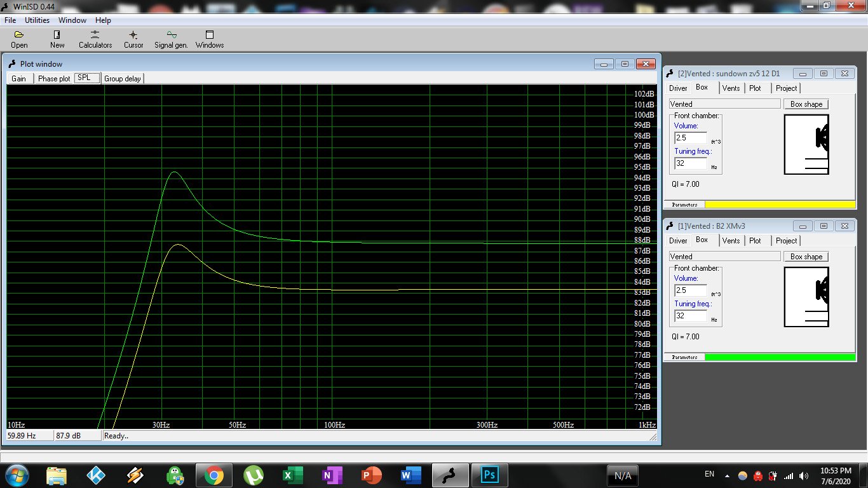The width and height of the screenshot is (868, 488).
Task: Click box diagram in sundown zv5 window
Action: 806,144
